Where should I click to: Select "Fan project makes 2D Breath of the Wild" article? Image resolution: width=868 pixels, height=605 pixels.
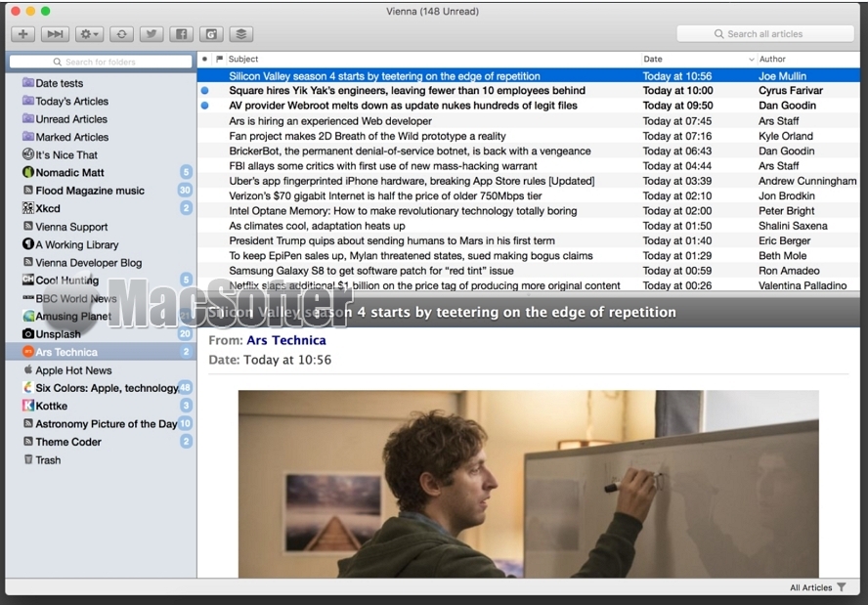529,136
